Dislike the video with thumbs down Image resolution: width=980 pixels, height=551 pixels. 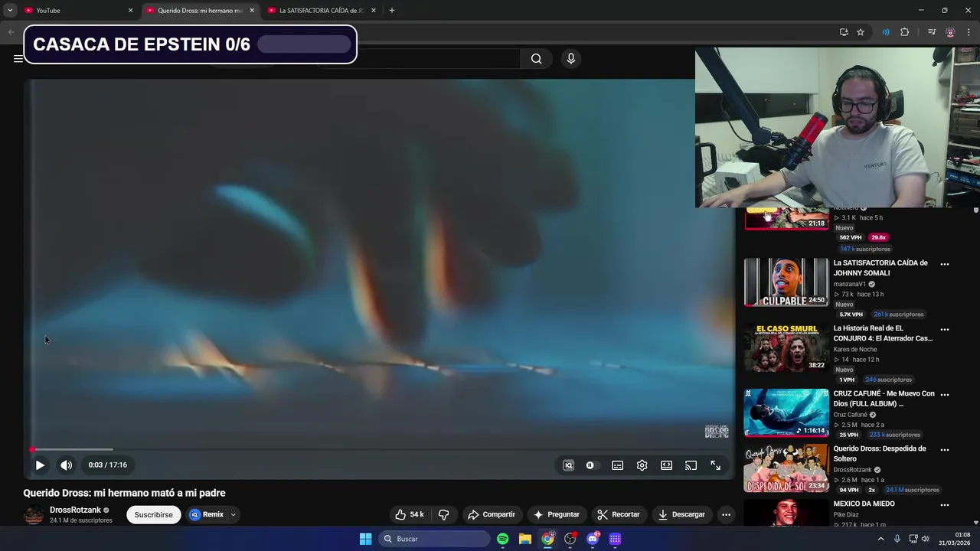[x=443, y=514]
